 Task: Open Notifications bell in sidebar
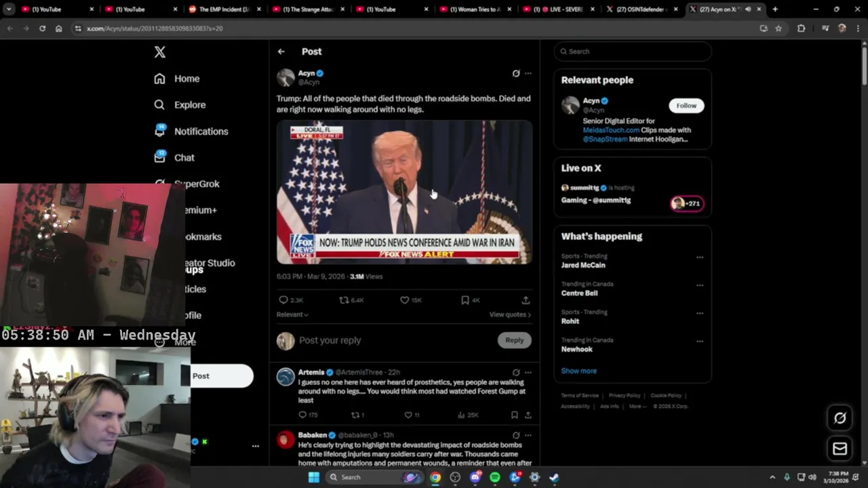(159, 131)
